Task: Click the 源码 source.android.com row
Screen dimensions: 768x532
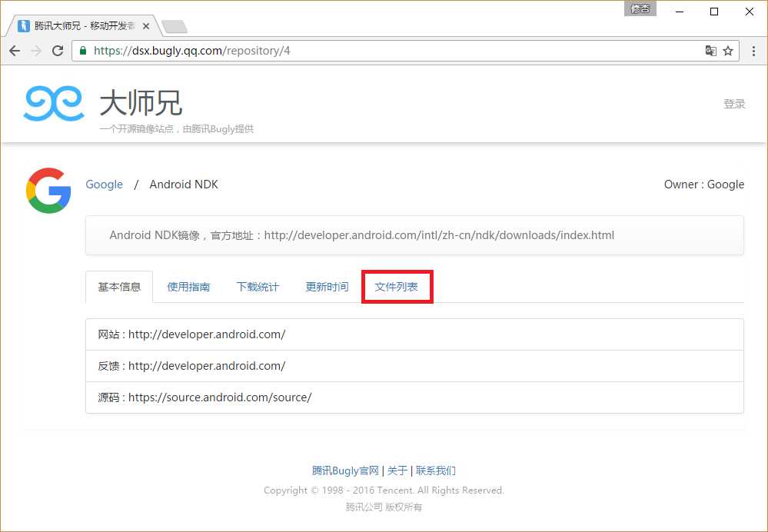Action: 414,397
